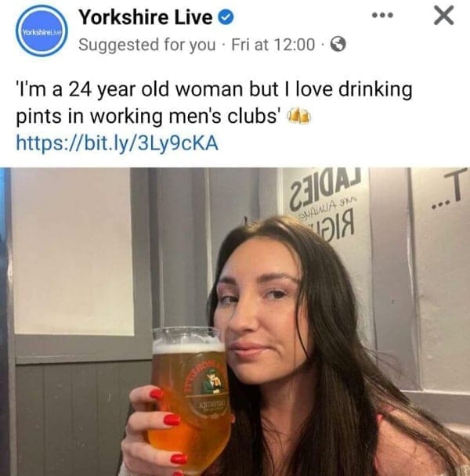This screenshot has height=476, width=470.
Task: Open the 'Fri at 12:00' timestamp
Action: click(273, 45)
